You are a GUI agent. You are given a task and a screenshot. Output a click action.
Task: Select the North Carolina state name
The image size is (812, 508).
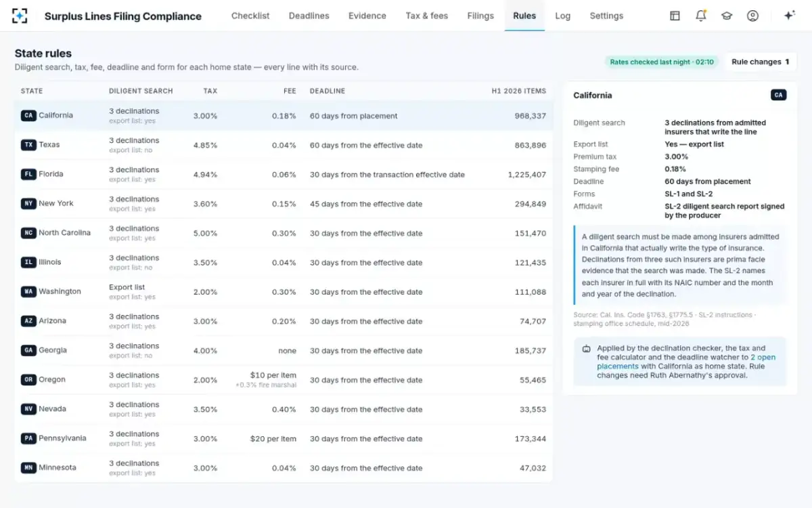(x=64, y=233)
